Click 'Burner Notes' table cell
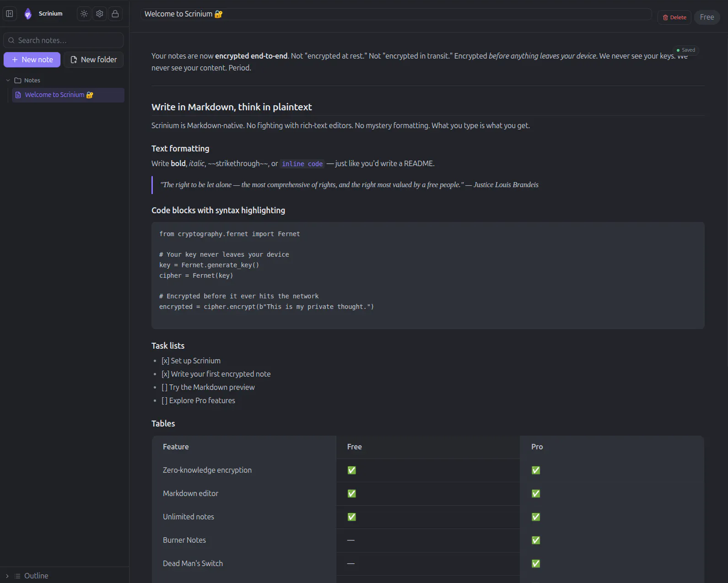Image resolution: width=728 pixels, height=583 pixels. [x=184, y=540]
